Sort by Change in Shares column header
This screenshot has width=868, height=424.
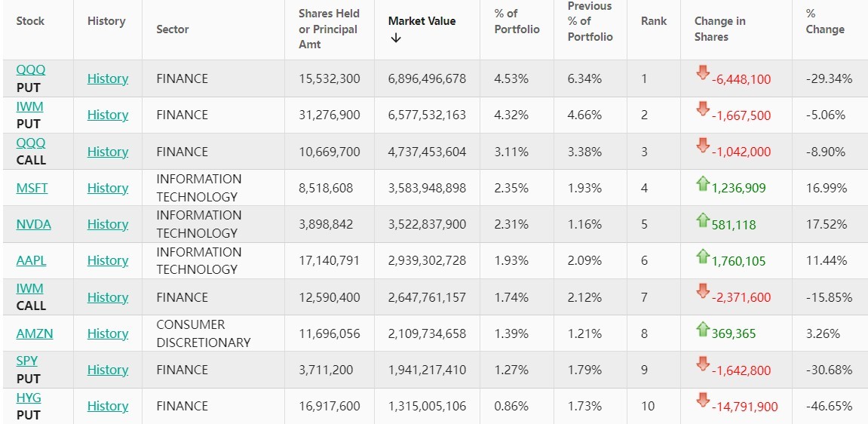pos(719,29)
